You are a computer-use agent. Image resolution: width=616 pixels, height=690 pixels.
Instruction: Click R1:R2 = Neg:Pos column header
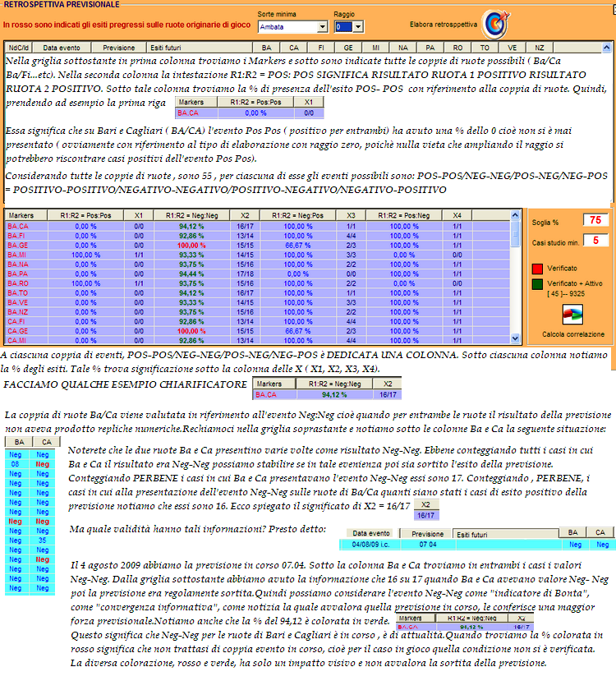point(298,215)
